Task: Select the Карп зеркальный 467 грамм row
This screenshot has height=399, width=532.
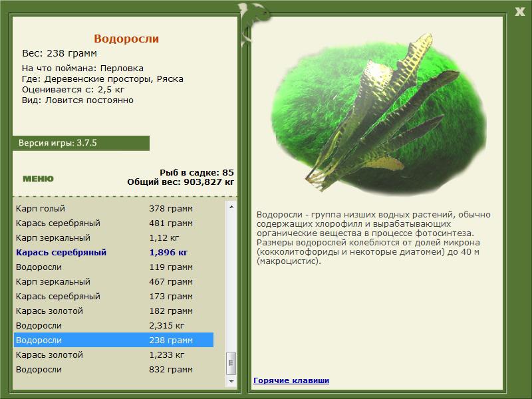Action: click(x=114, y=281)
